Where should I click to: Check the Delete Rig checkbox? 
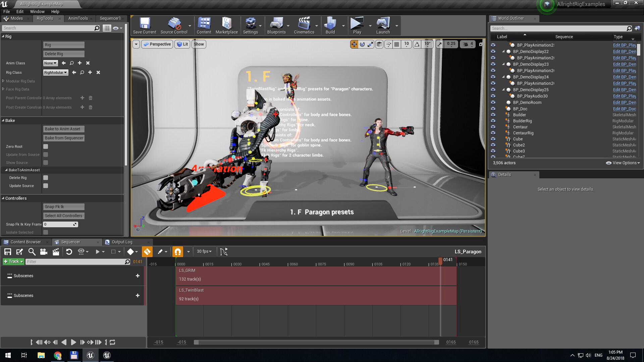(x=46, y=178)
